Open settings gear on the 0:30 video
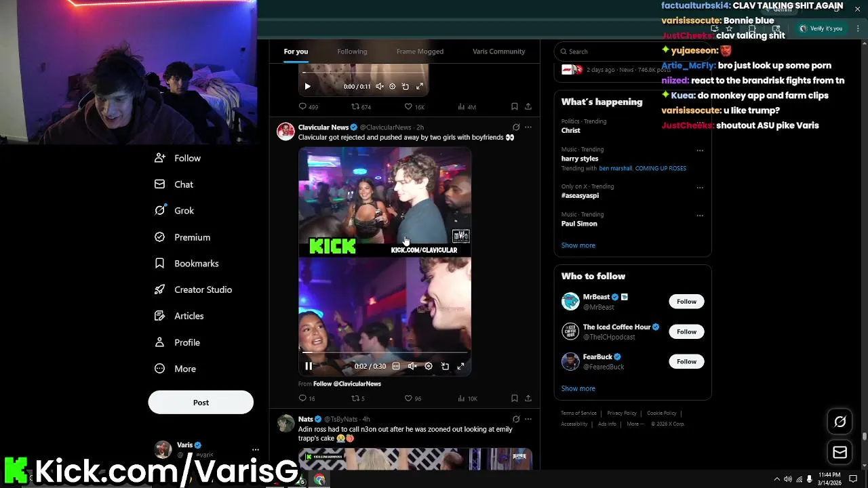Image resolution: width=868 pixels, height=488 pixels. [429, 366]
